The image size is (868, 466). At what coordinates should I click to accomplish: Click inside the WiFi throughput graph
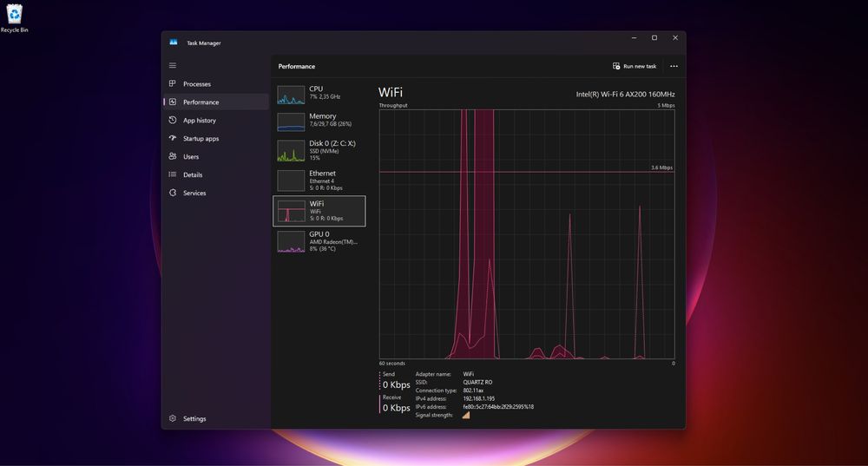coord(527,234)
